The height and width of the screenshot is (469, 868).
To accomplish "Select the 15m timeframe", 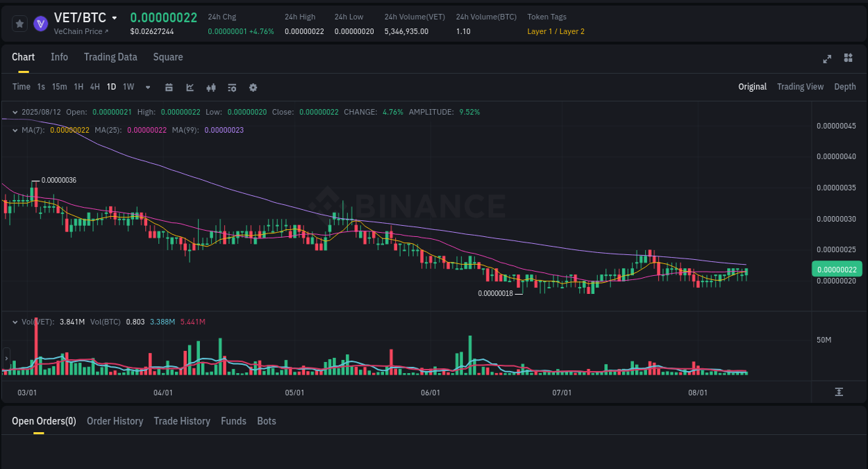I will click(x=59, y=87).
